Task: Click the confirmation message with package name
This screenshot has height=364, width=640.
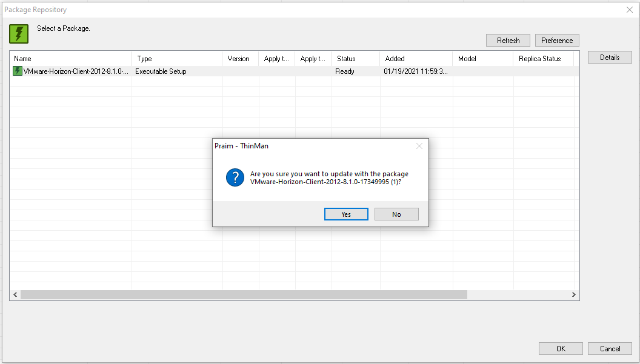Action: click(x=329, y=178)
